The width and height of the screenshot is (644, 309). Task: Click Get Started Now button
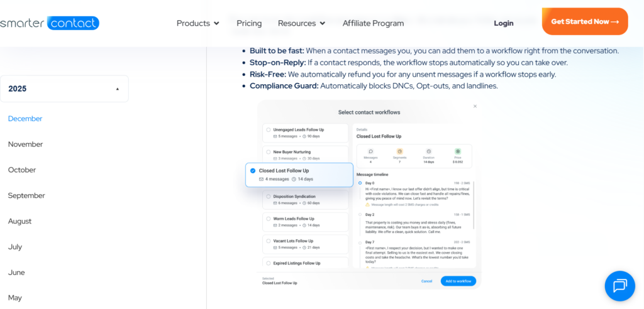[585, 21]
